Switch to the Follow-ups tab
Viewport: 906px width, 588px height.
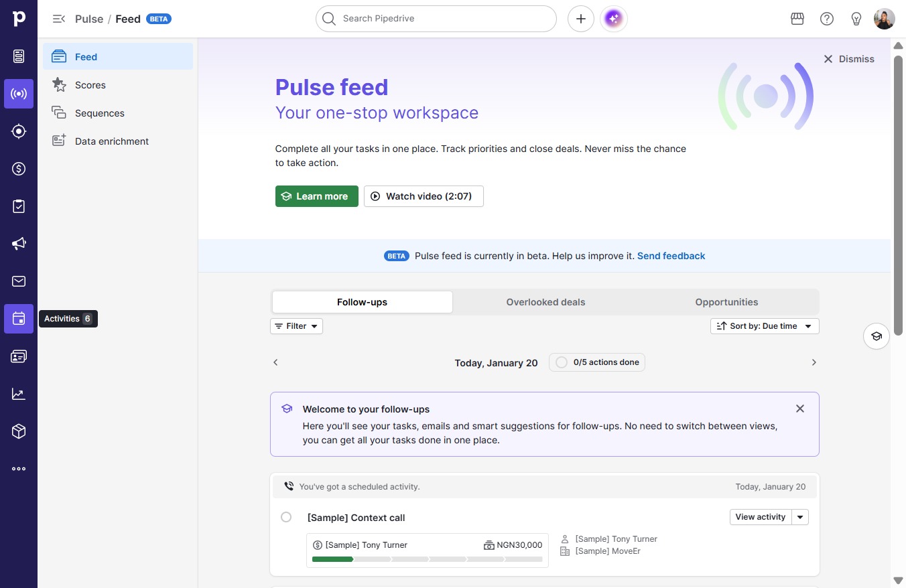pyautogui.click(x=362, y=302)
